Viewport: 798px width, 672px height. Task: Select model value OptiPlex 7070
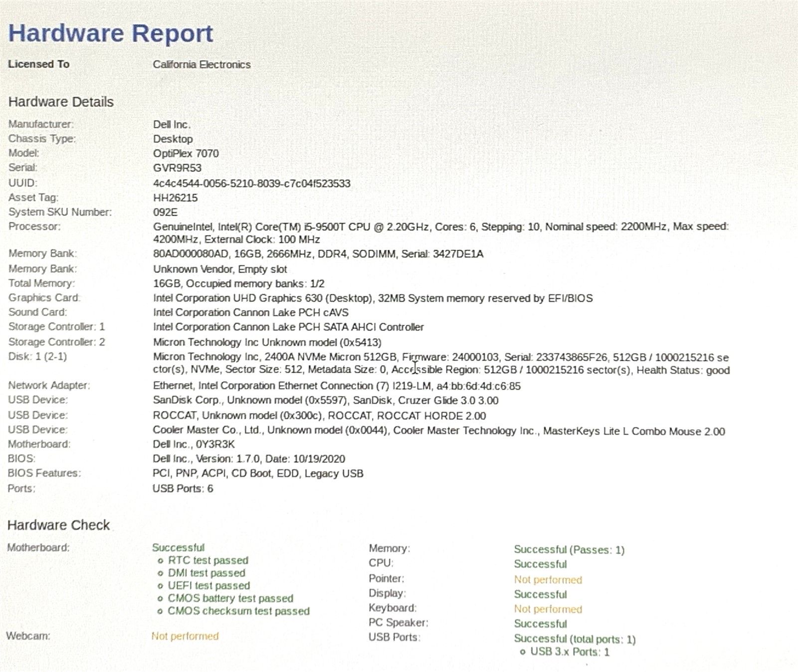click(x=186, y=153)
